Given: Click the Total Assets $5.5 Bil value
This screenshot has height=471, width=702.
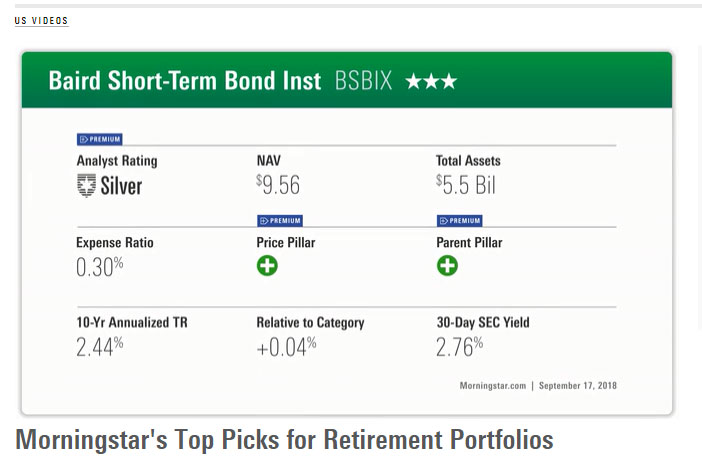Looking at the screenshot, I should click(466, 185).
